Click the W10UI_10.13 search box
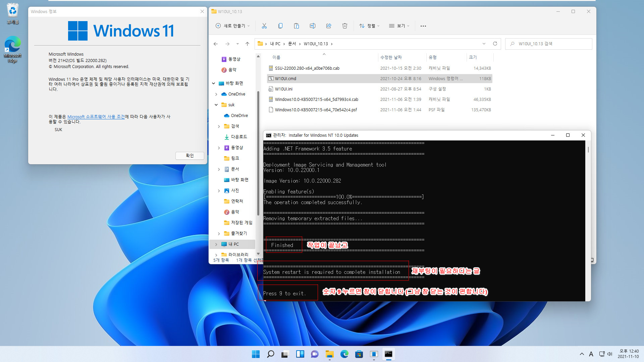644x362 pixels. pos(548,44)
